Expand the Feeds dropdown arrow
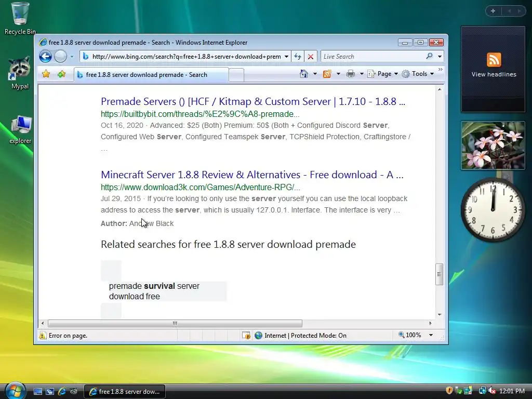The width and height of the screenshot is (532, 399). pos(338,74)
